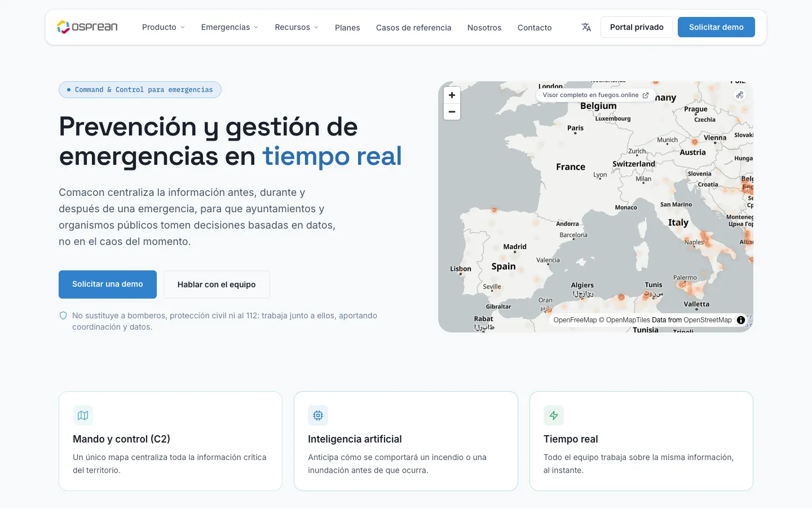Click the lightning icon on the Tiempo real card
This screenshot has width=812, height=508.
(x=554, y=415)
